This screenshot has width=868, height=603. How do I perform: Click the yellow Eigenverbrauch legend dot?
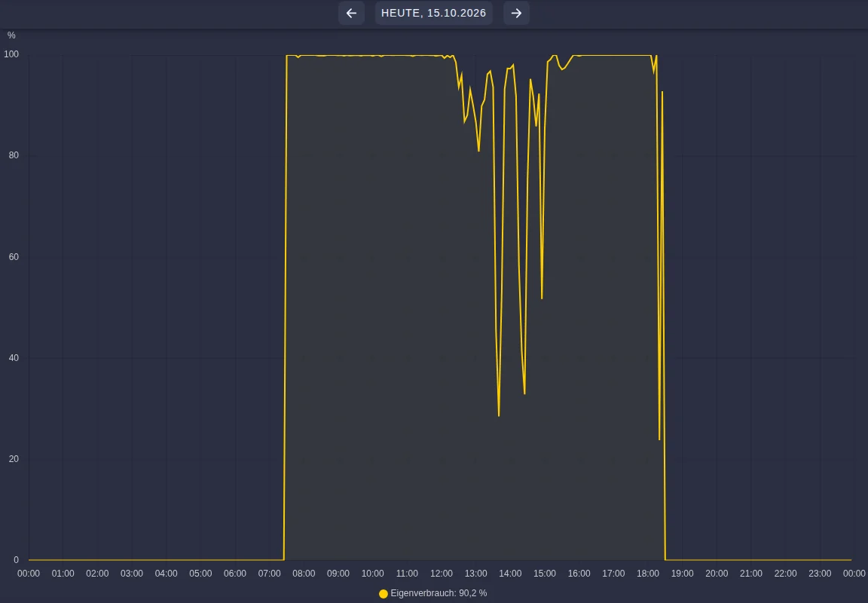[x=383, y=594]
